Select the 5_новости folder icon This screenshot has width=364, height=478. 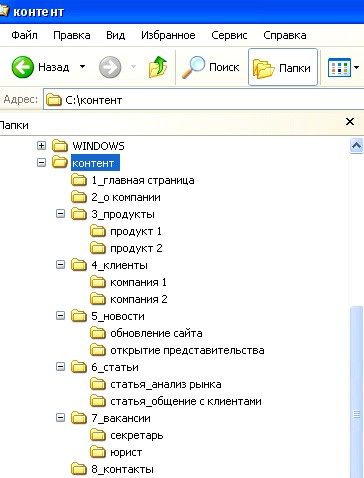click(x=79, y=316)
